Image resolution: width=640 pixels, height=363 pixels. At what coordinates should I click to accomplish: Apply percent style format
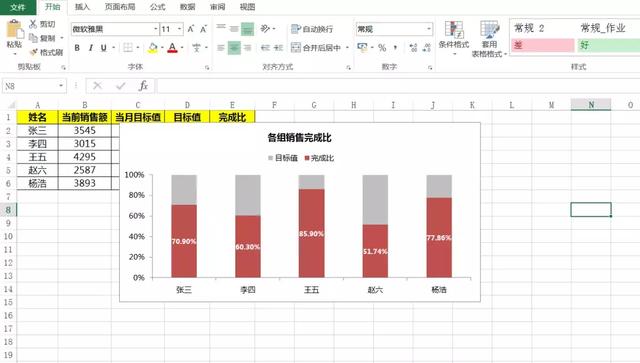click(x=382, y=48)
